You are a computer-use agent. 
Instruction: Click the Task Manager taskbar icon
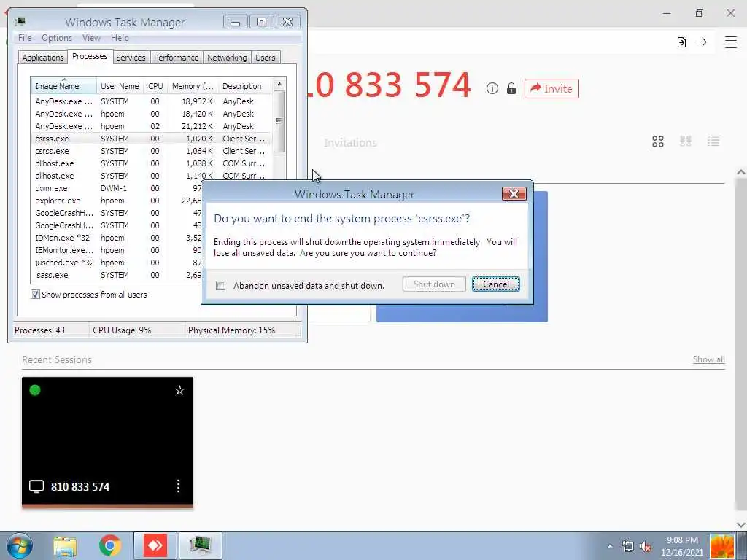pyautogui.click(x=201, y=545)
